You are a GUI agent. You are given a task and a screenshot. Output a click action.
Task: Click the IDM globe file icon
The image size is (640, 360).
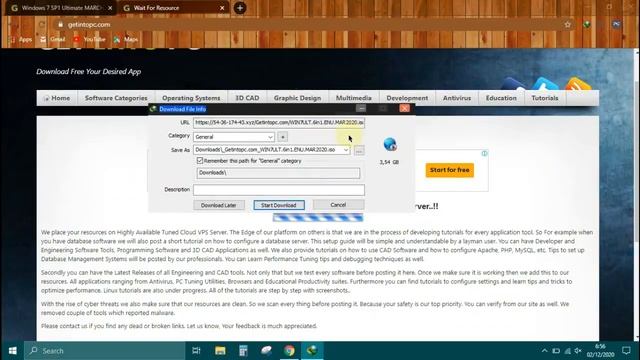tap(390, 144)
